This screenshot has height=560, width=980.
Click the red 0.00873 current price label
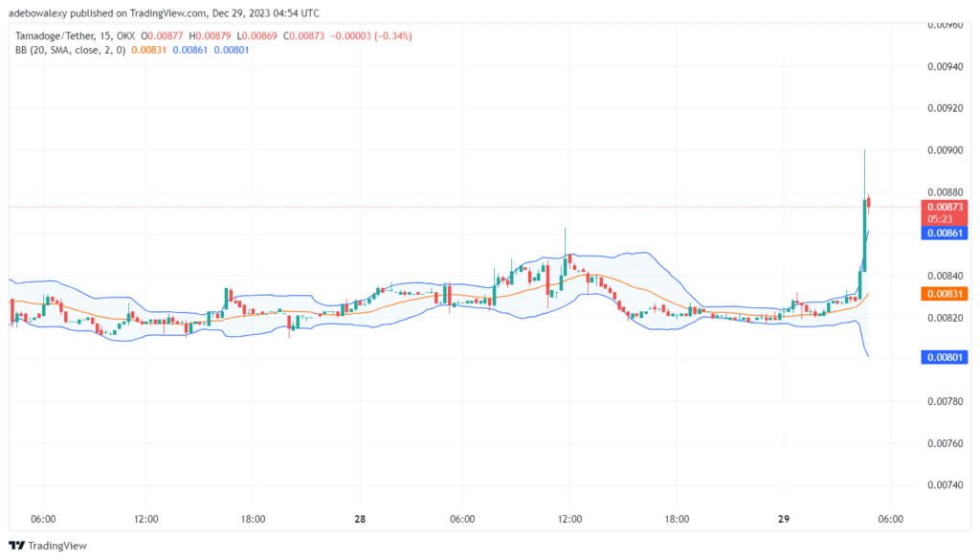pos(945,213)
